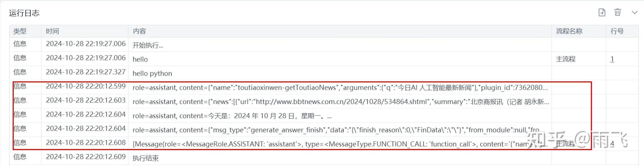
Task: Click the 内容 column header
Action: (x=139, y=31)
